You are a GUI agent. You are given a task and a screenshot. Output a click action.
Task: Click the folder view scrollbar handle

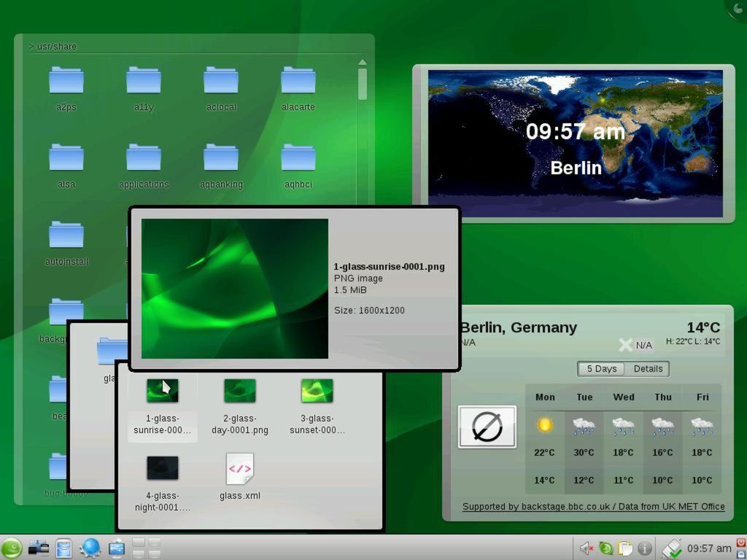click(x=363, y=84)
